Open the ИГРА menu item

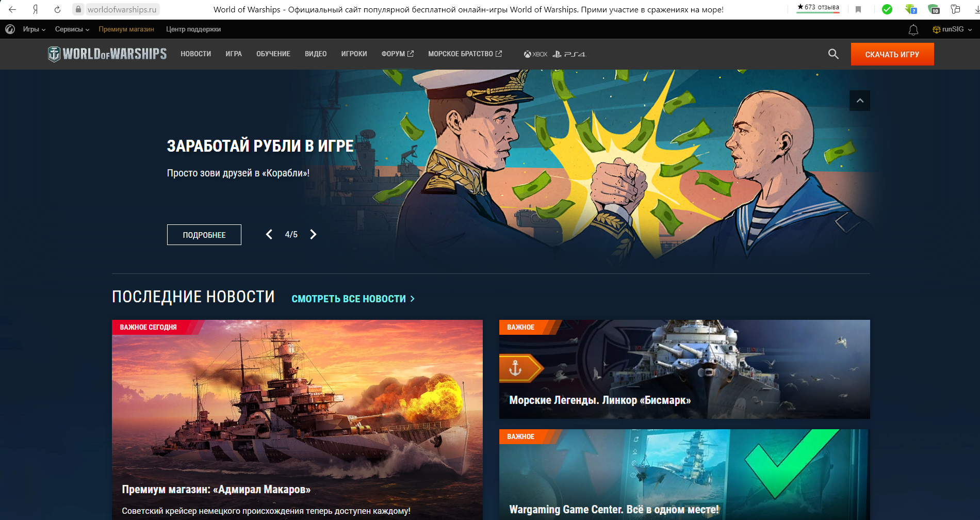234,54
